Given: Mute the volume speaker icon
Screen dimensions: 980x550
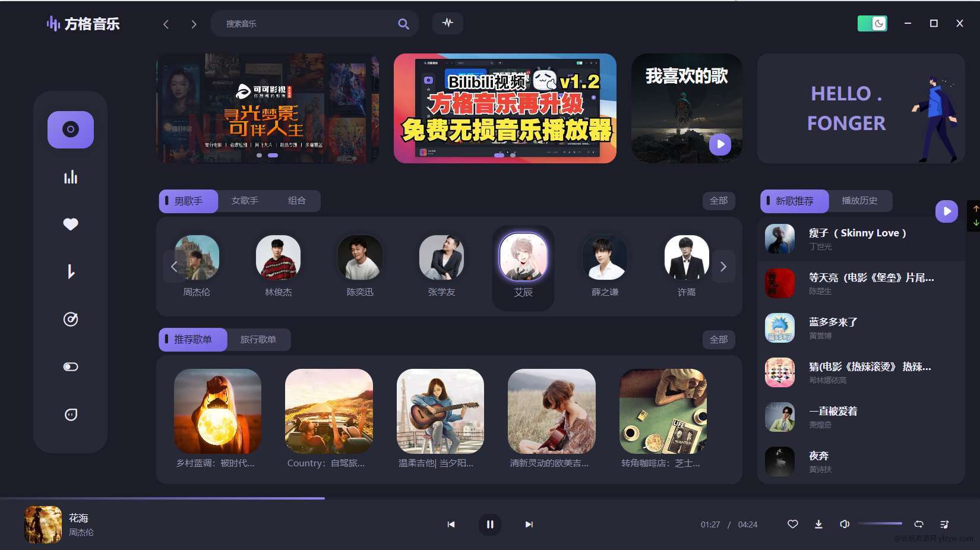Looking at the screenshot, I should point(845,524).
